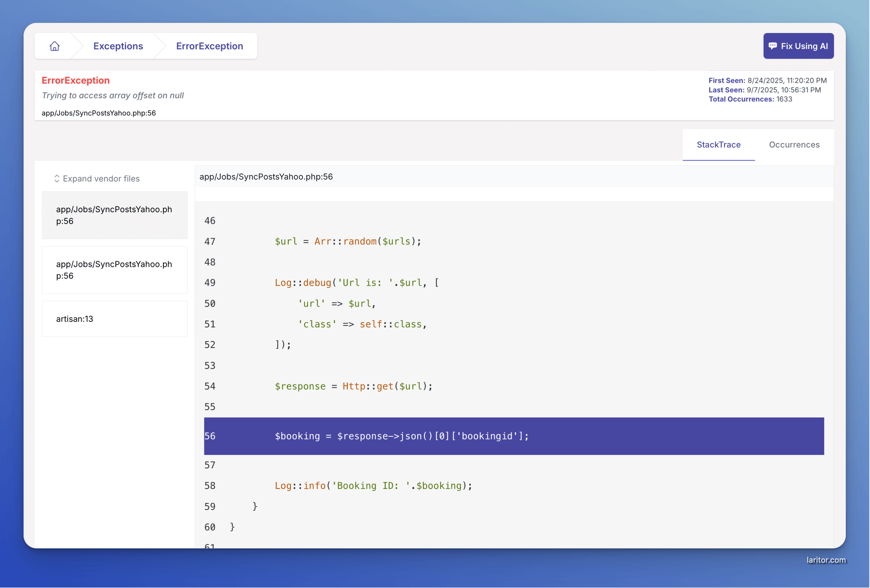Click code line 47 with Arr::random
Viewport: 870px width, 588px height.
(347, 241)
